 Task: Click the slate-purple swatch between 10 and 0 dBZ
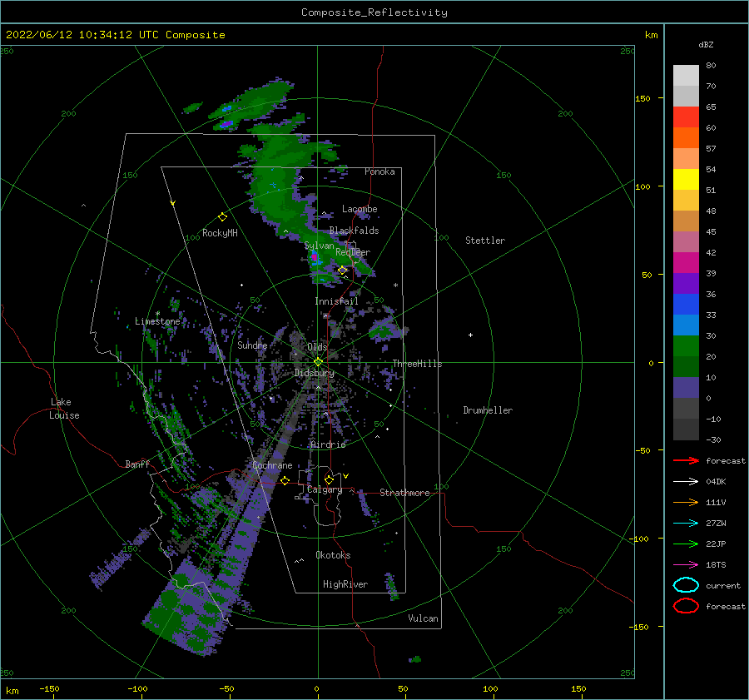686,388
